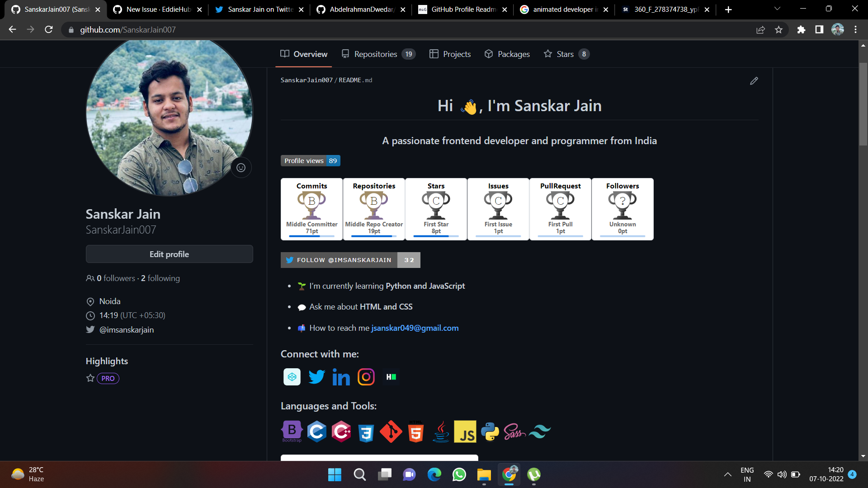Switch to the Repositories tab
Viewport: 868px width, 488px height.
[x=376, y=54]
